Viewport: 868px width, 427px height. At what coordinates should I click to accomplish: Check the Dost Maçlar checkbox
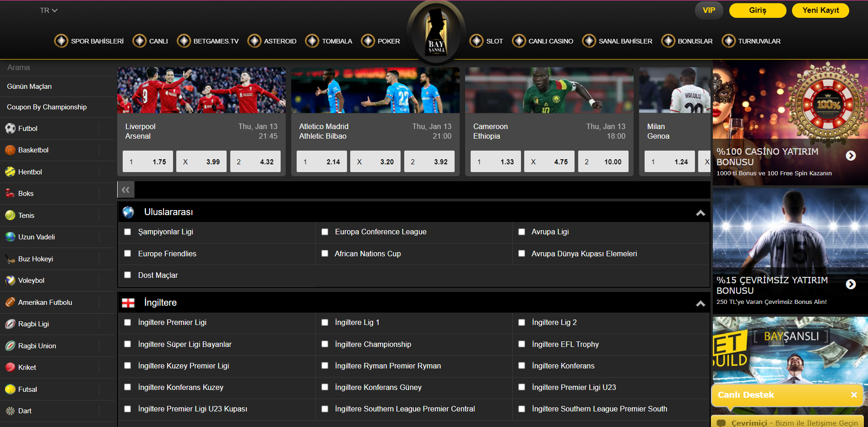click(128, 275)
